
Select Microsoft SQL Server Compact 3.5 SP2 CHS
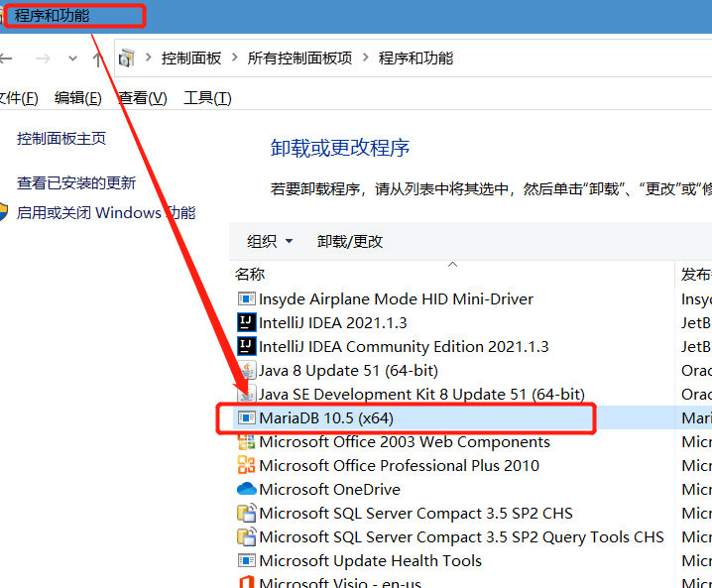click(415, 513)
